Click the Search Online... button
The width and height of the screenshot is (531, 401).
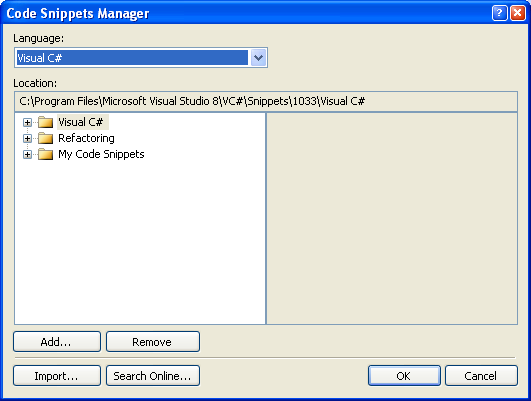[153, 376]
